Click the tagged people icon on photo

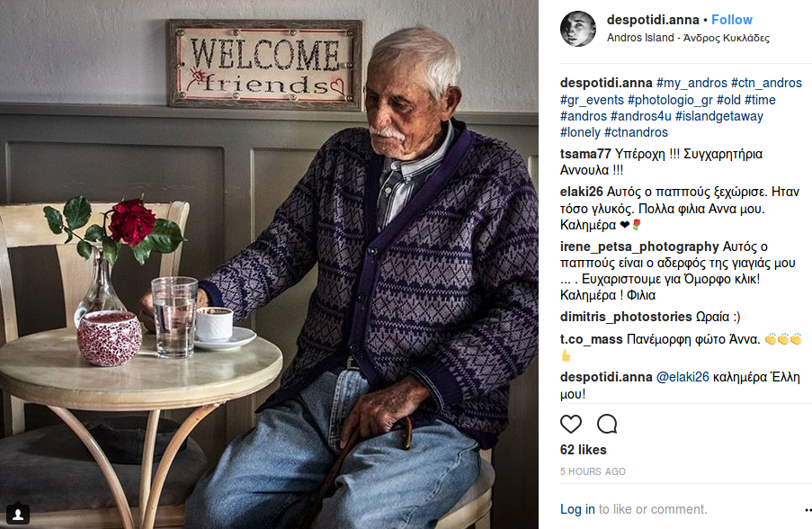click(18, 514)
